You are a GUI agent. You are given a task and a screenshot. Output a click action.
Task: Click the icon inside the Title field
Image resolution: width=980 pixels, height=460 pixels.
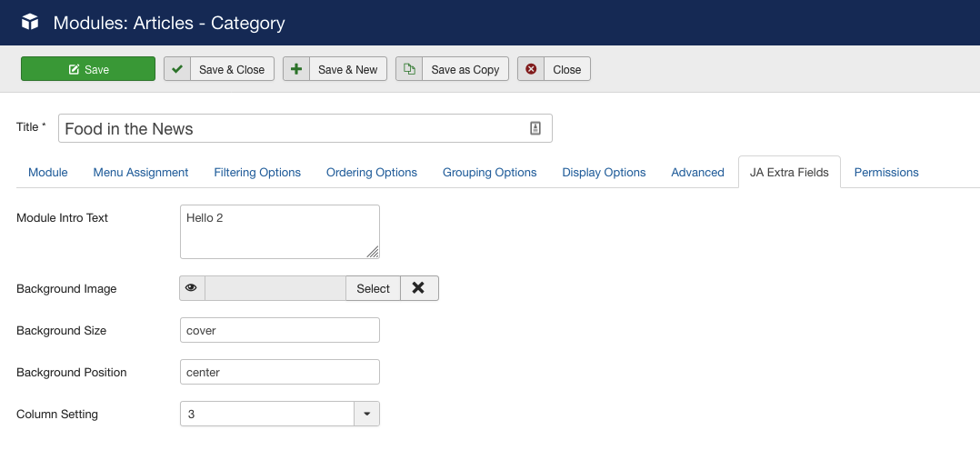[x=535, y=129]
